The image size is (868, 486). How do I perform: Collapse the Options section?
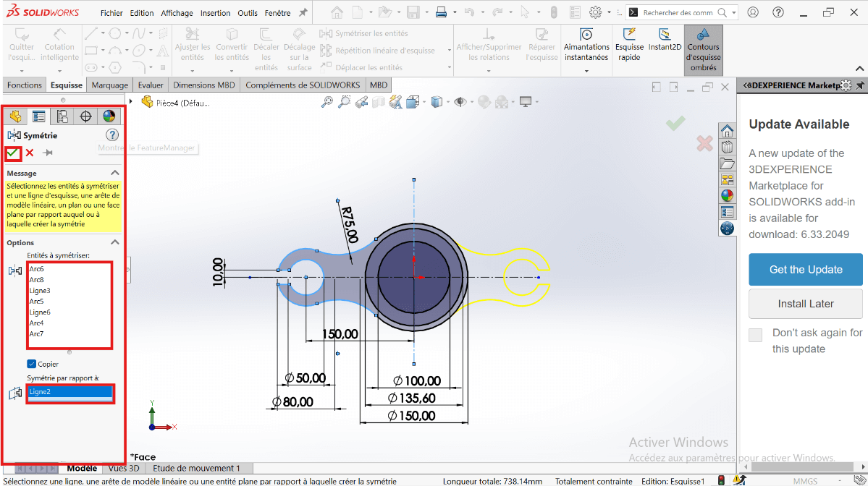114,243
